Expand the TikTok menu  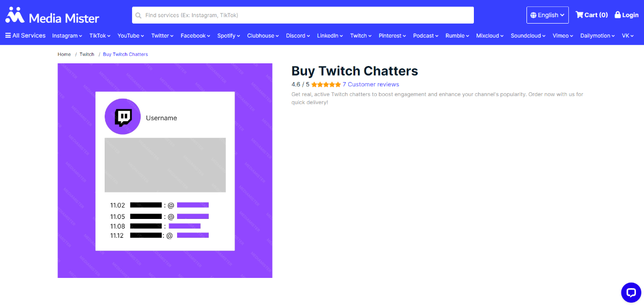(x=100, y=36)
